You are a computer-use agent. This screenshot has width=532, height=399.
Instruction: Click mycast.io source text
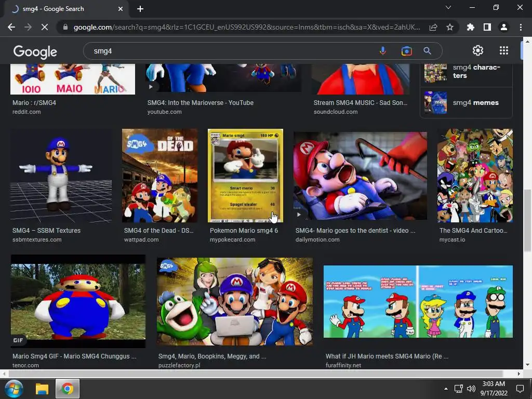(452, 240)
